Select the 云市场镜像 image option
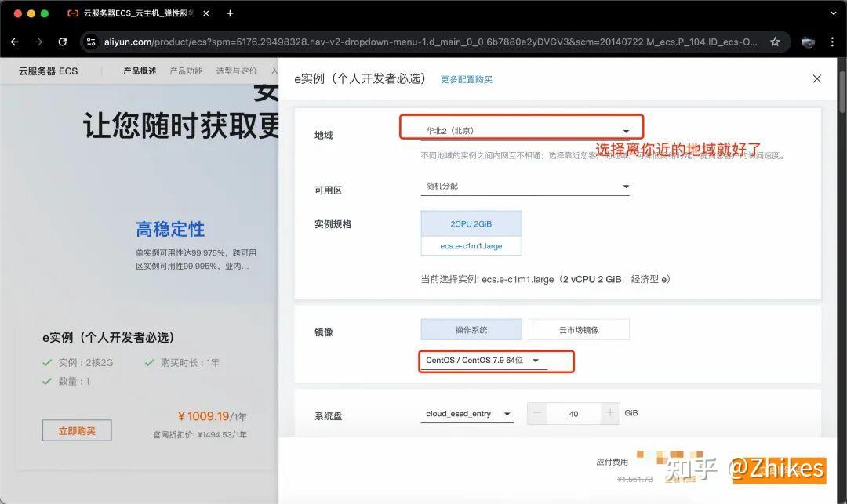This screenshot has height=504, width=847. tap(579, 330)
